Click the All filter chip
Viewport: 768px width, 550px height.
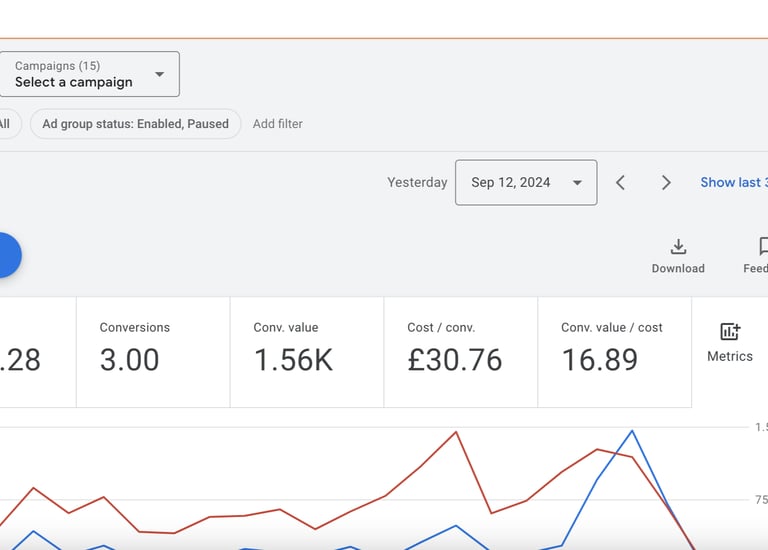5,124
